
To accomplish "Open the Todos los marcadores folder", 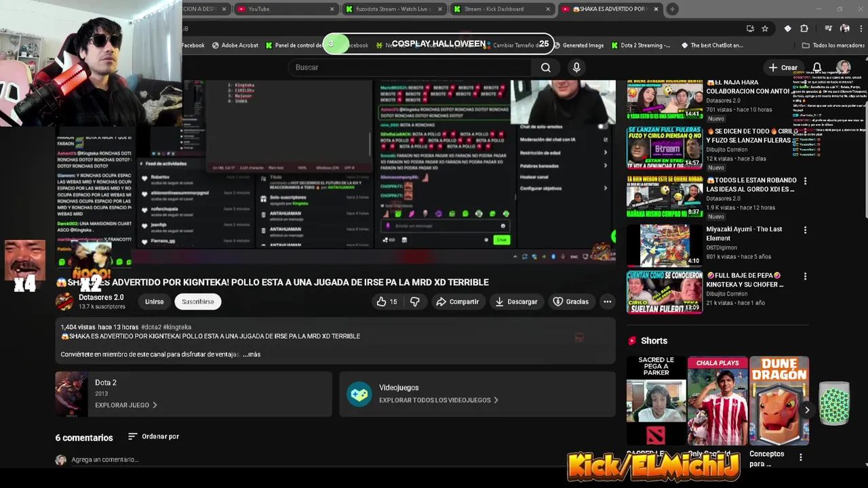I will click(x=833, y=45).
